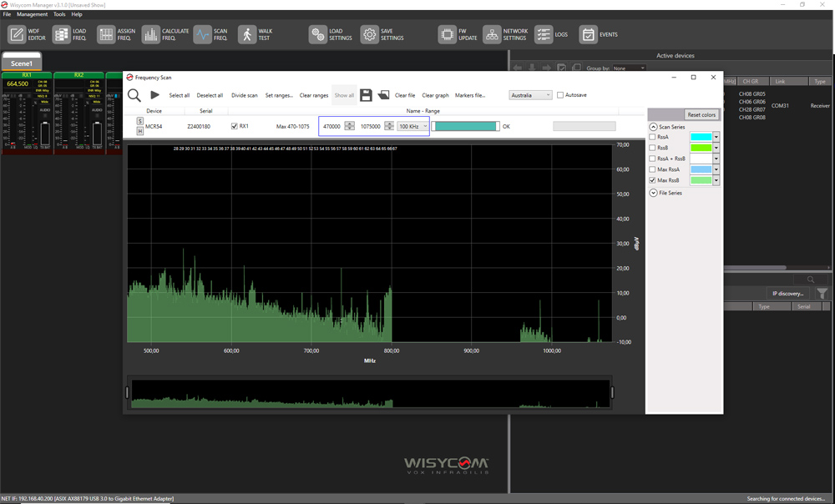
Task: Click the cyan RssA color swatch
Action: (701, 137)
